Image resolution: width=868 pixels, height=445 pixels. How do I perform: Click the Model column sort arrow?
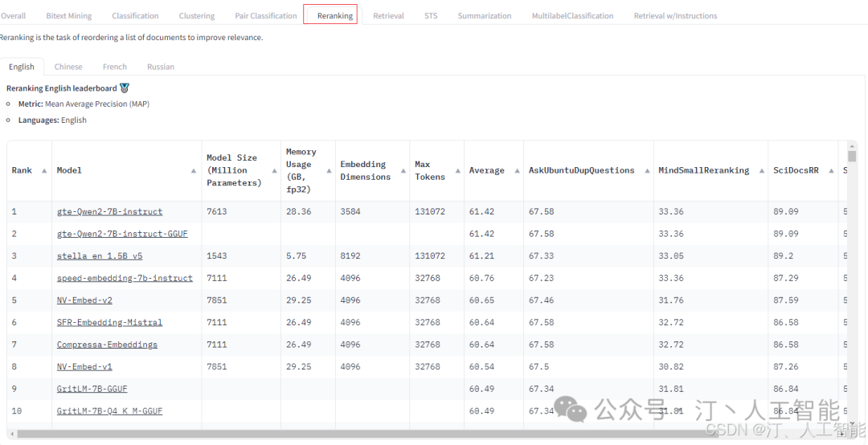pyautogui.click(x=194, y=171)
